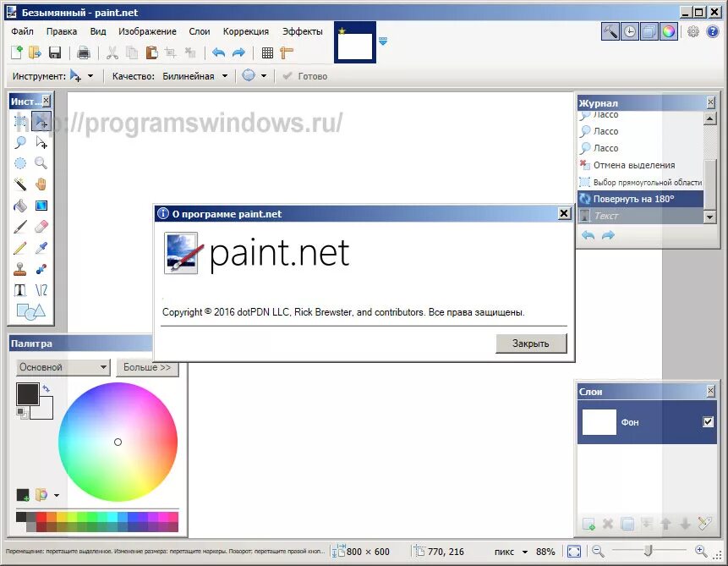Open Settings gear icon
728x566 pixels.
click(x=692, y=31)
